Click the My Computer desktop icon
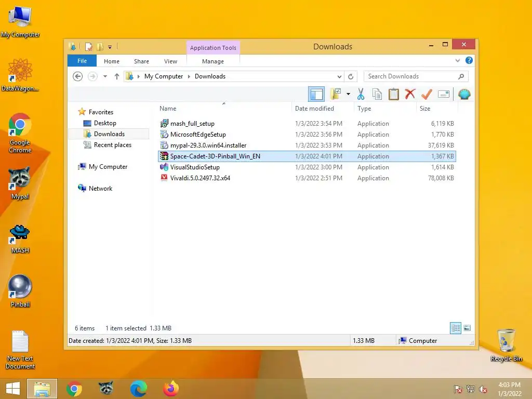This screenshot has height=399, width=532. pos(20,22)
